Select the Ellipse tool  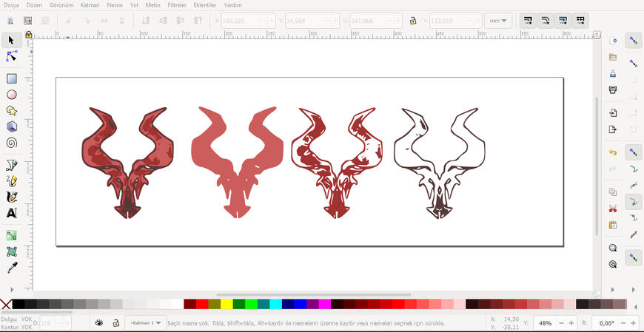click(x=11, y=95)
